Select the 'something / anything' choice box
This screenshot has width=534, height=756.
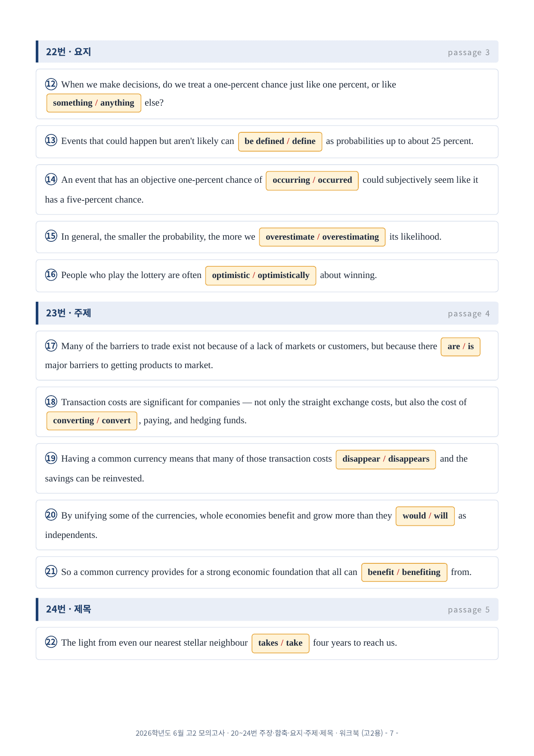tap(93, 103)
